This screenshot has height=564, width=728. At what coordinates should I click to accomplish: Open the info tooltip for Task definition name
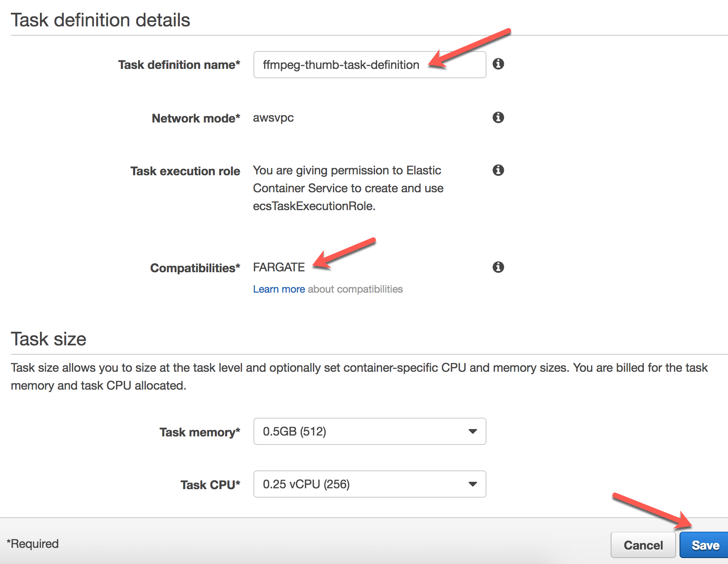499,64
